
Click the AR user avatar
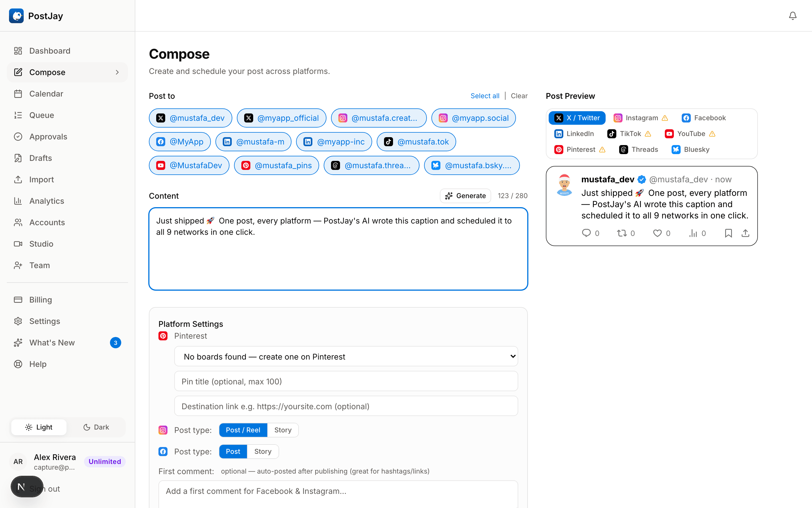click(x=18, y=462)
